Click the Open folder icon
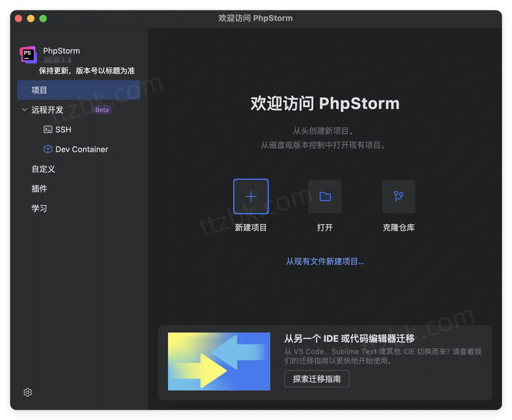This screenshot has width=512, height=420. 325,196
